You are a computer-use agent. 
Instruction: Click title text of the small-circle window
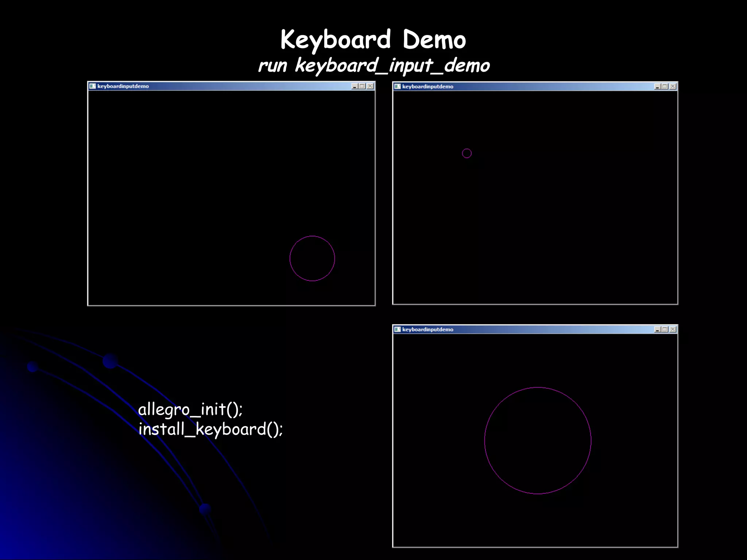click(x=427, y=86)
